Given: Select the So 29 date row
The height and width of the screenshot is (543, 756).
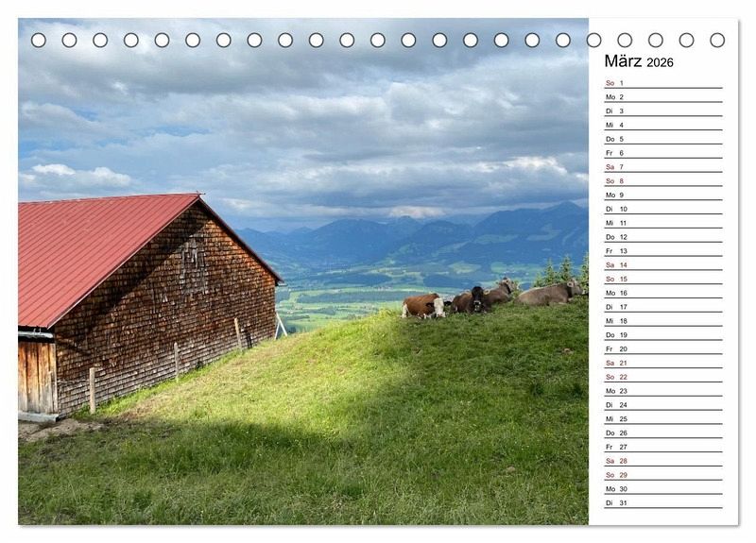Looking at the screenshot, I should pos(663,474).
